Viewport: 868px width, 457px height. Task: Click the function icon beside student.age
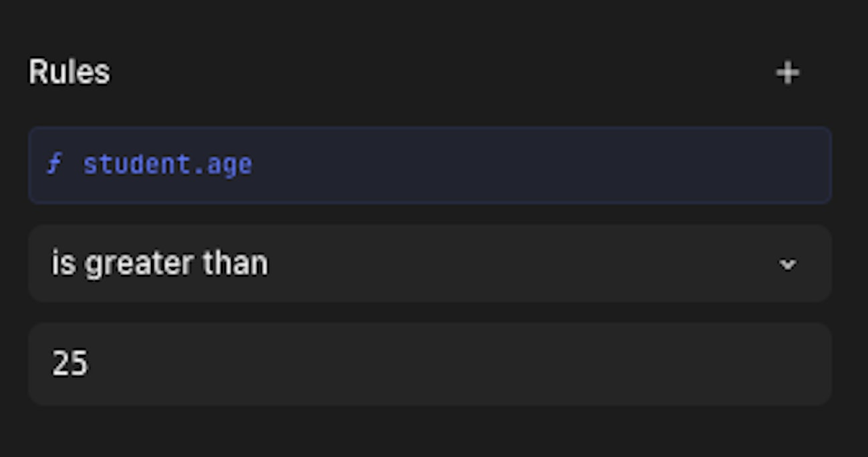(55, 164)
